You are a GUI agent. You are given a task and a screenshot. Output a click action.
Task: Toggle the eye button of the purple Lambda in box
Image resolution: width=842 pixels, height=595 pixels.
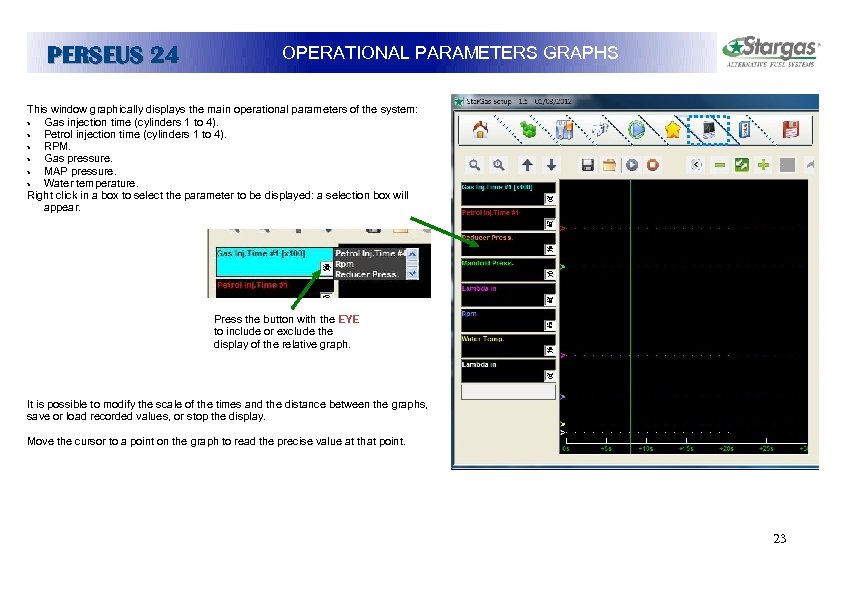[x=549, y=300]
